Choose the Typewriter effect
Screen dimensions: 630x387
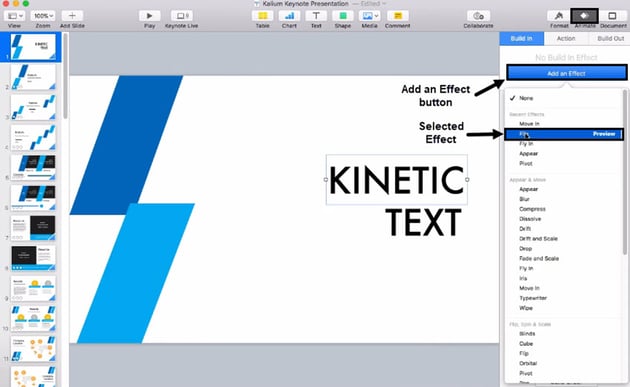pyautogui.click(x=533, y=298)
